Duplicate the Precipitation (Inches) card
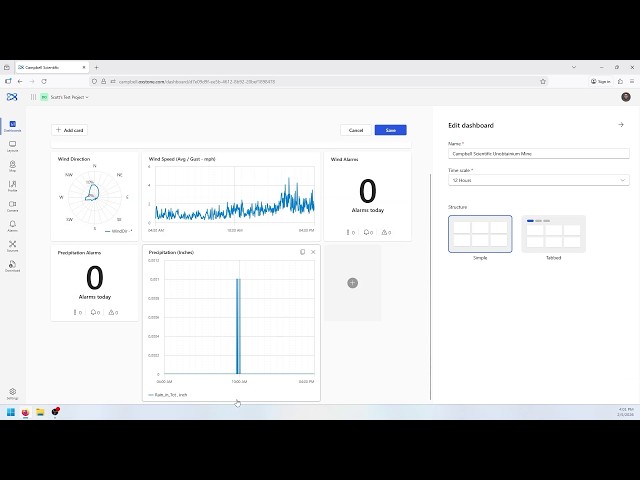Screen dimensions: 640x480 coord(302,252)
